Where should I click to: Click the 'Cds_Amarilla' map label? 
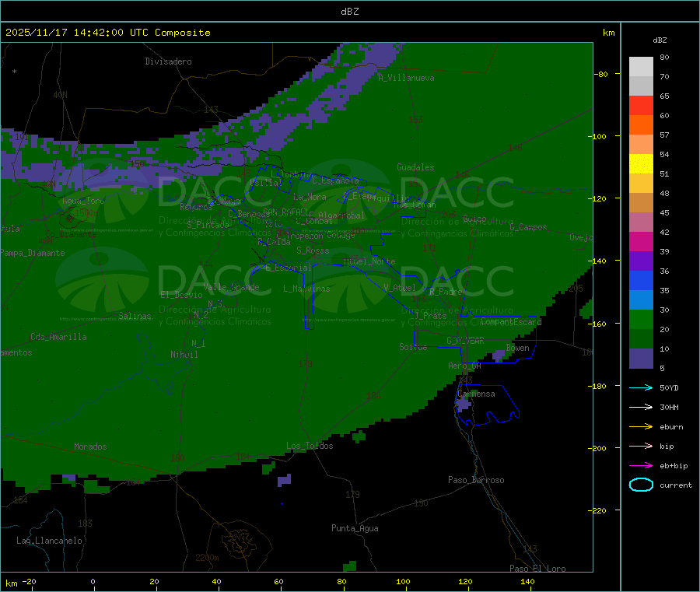coord(58,337)
